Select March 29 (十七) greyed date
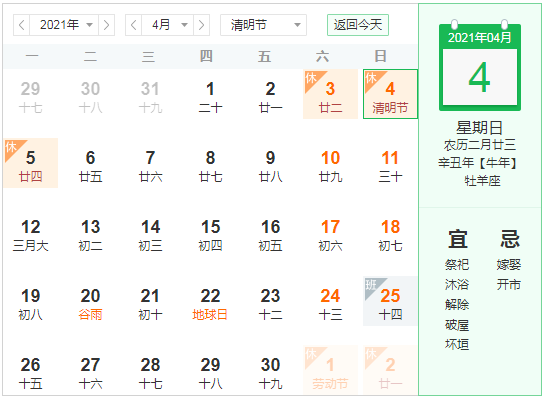The image size is (545, 398). click(x=31, y=94)
